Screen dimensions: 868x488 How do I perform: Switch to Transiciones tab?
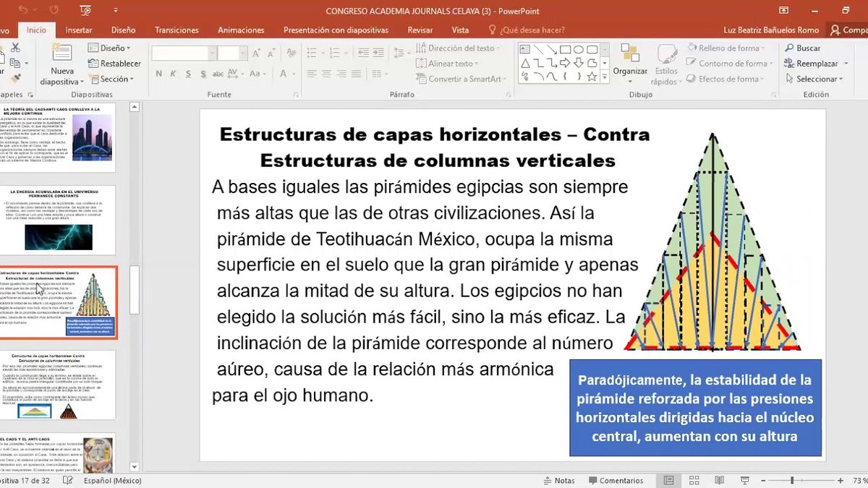coord(176,30)
